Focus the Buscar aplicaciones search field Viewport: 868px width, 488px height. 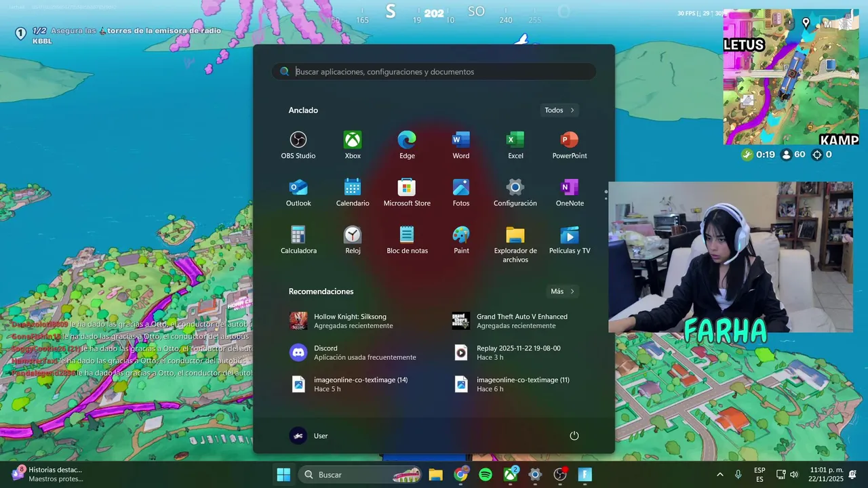pos(434,71)
